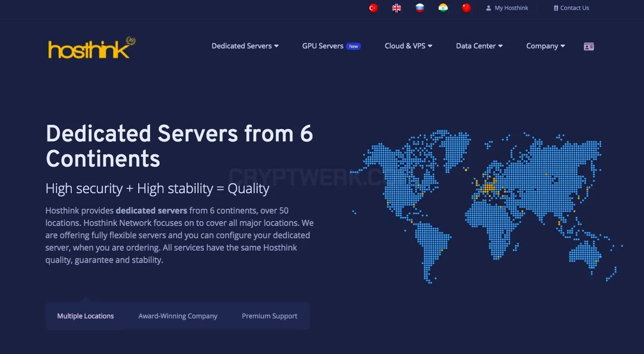Viewport: 644px width, 354px height.
Task: Open the GPU Servers page
Action: tap(322, 46)
